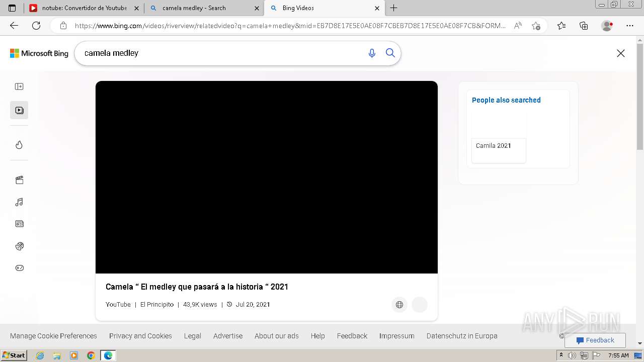Play the black video player area

267,177
